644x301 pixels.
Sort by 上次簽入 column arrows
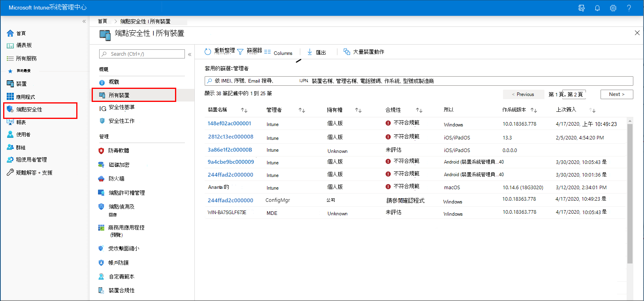592,110
